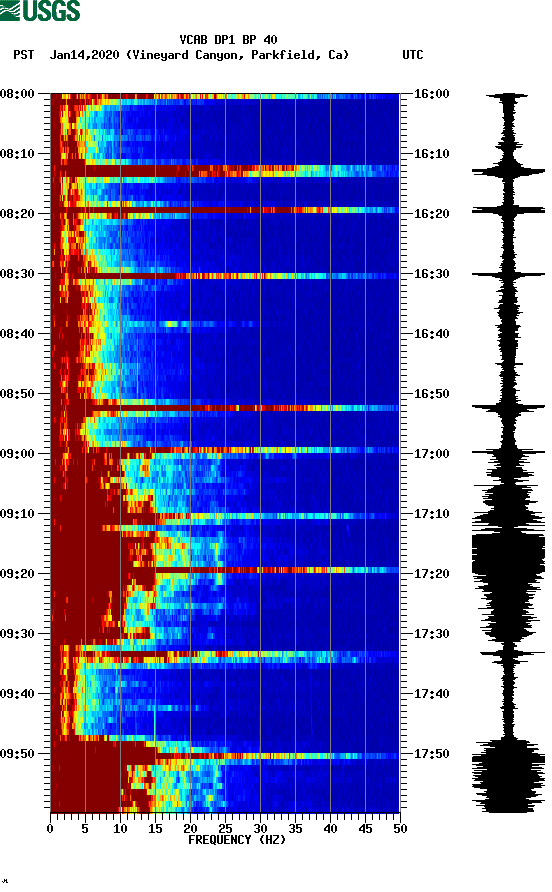The image size is (552, 892).
Task: Click the 'FREQUENCY (HZ)' axis title
Action: point(237,840)
